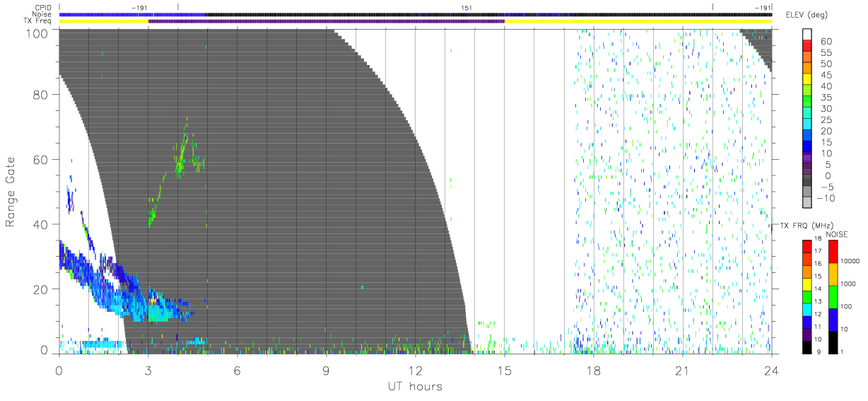Click the CPID tick mark near 4 UT
Image resolution: width=868 pixels, height=401 pixels.
178,7
